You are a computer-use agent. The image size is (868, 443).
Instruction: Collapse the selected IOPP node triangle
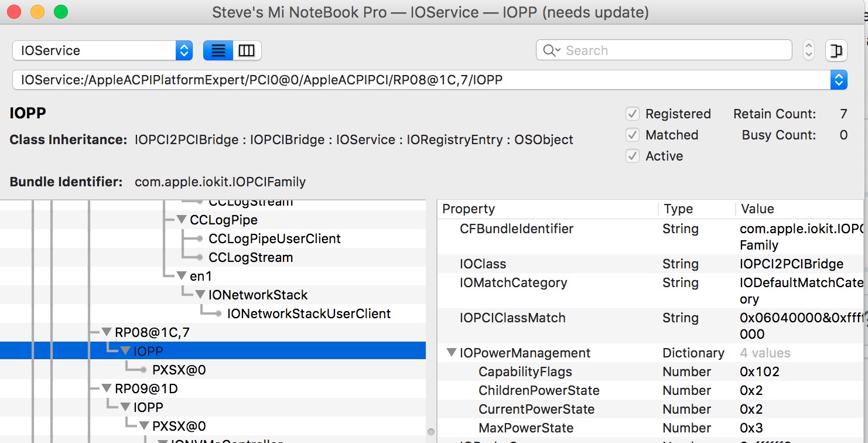pos(125,351)
